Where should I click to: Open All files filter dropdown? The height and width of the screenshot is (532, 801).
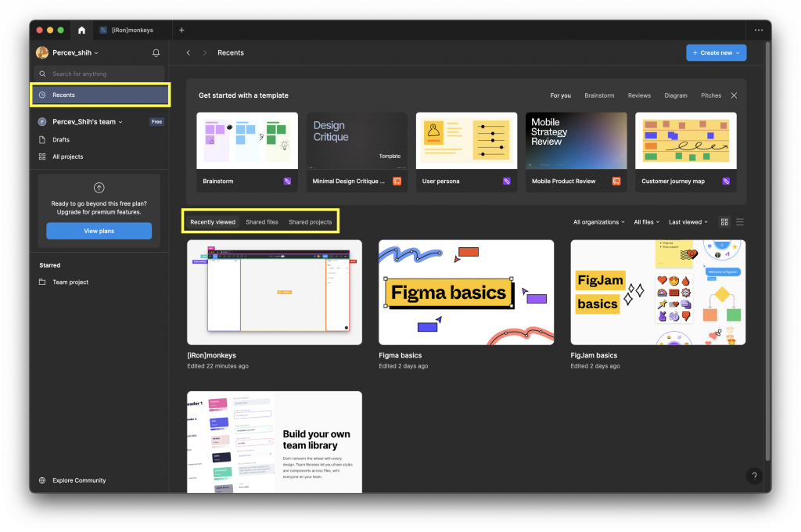coord(647,221)
